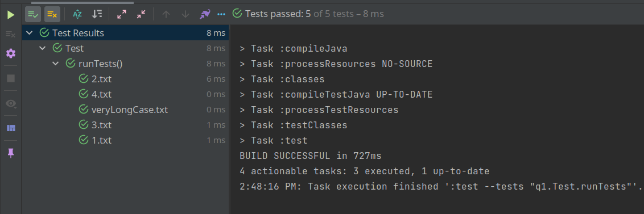Collapse the runTests() node
The height and width of the screenshot is (214, 644).
click(x=55, y=64)
